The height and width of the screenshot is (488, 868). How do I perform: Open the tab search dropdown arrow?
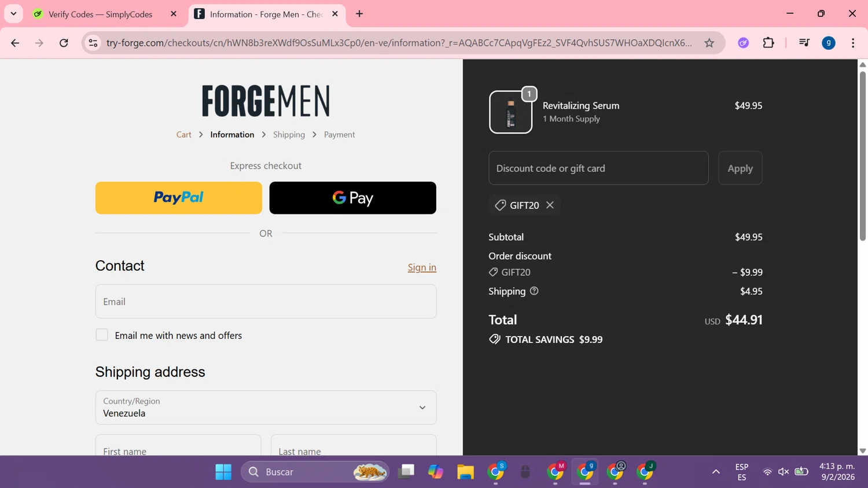pos(13,14)
